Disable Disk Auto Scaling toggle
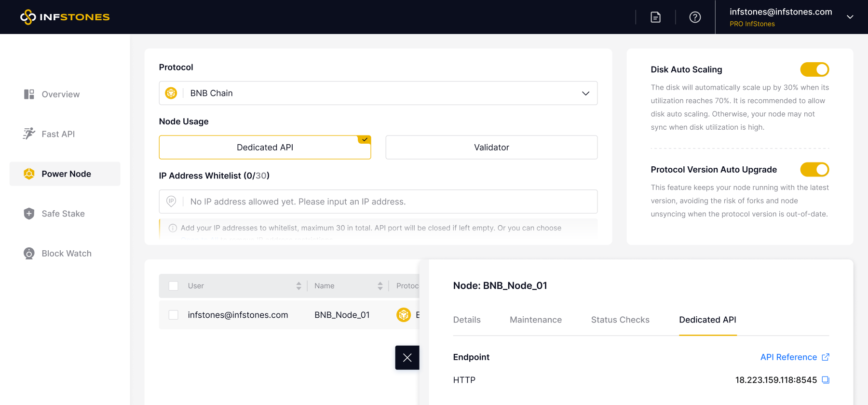868x405 pixels. pos(814,69)
